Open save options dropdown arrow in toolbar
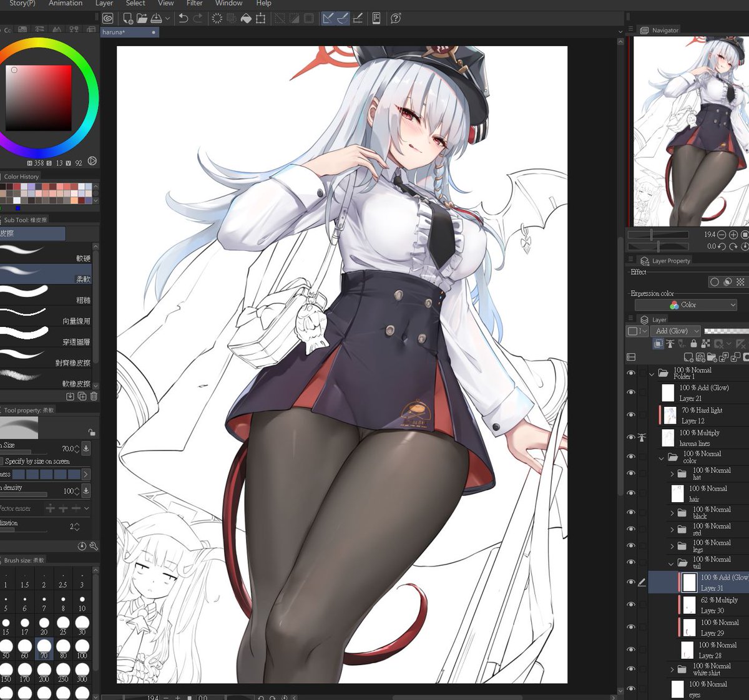Image resolution: width=749 pixels, height=700 pixels. pos(167,19)
